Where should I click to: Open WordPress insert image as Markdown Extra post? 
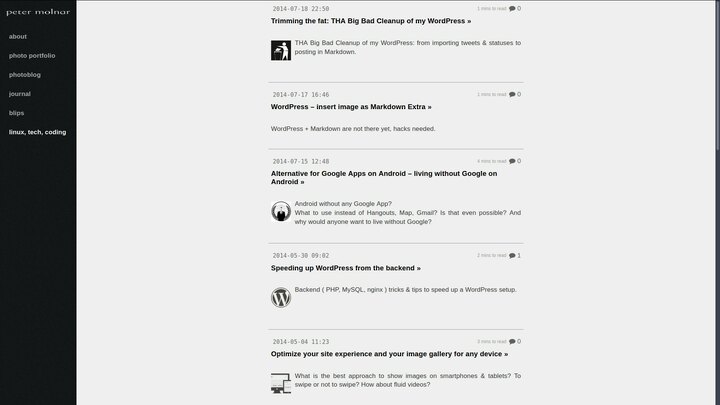[351, 107]
